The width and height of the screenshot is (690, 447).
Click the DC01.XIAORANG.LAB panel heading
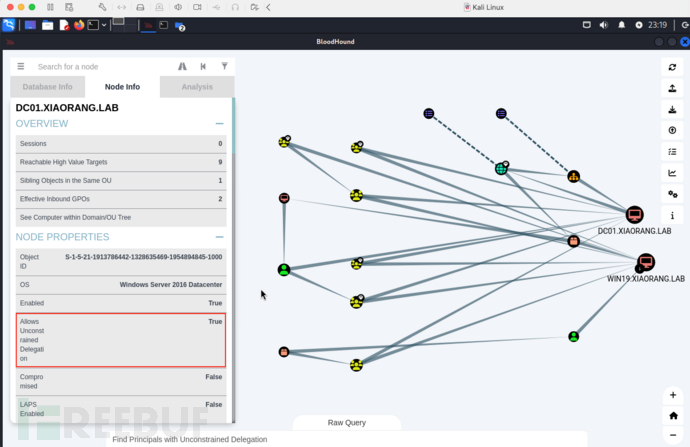(67, 108)
